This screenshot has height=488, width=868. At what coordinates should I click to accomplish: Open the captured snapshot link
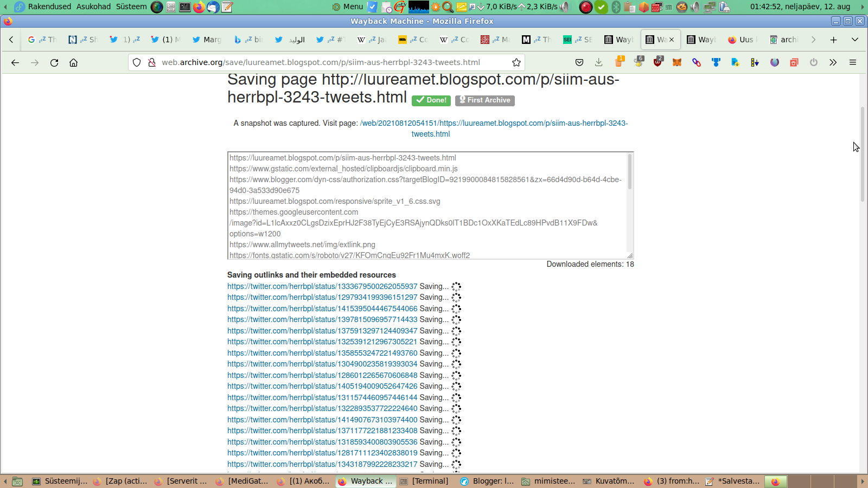click(x=494, y=129)
